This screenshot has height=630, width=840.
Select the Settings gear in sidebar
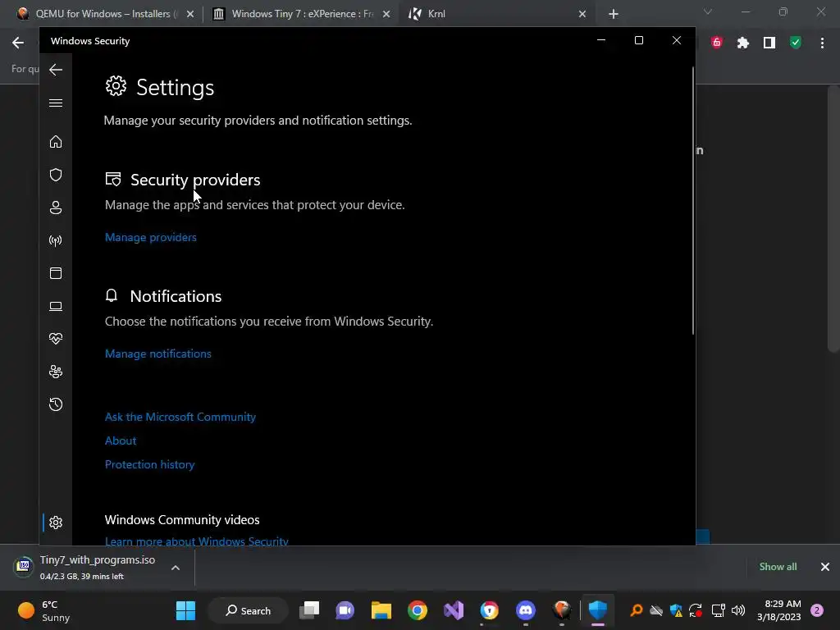56,523
